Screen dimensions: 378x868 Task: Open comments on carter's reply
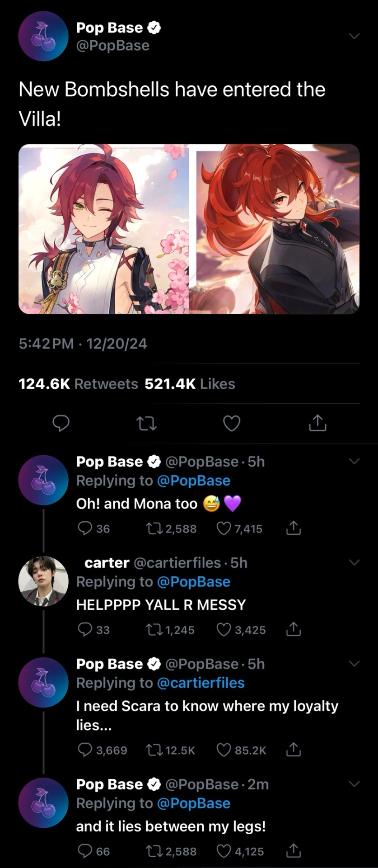[85, 630]
